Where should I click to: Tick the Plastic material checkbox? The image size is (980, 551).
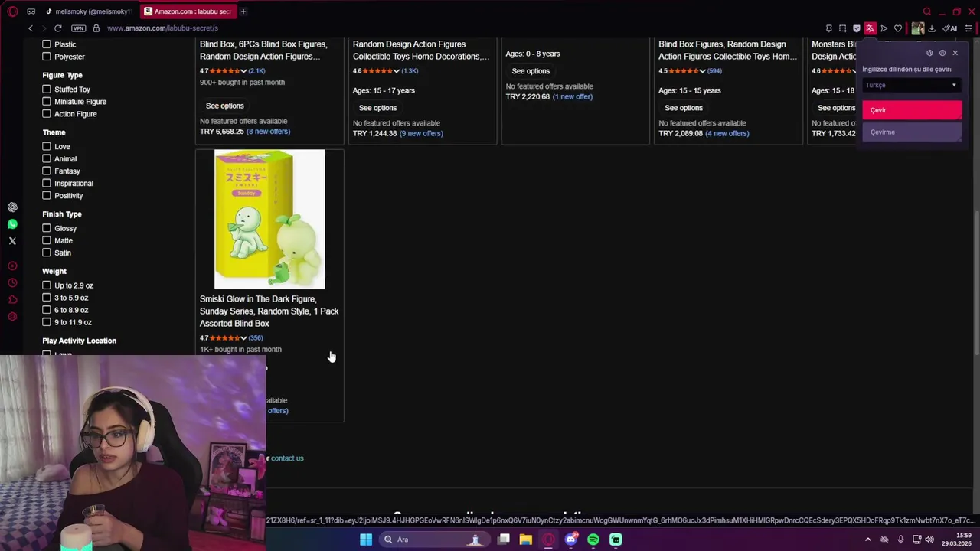[47, 44]
